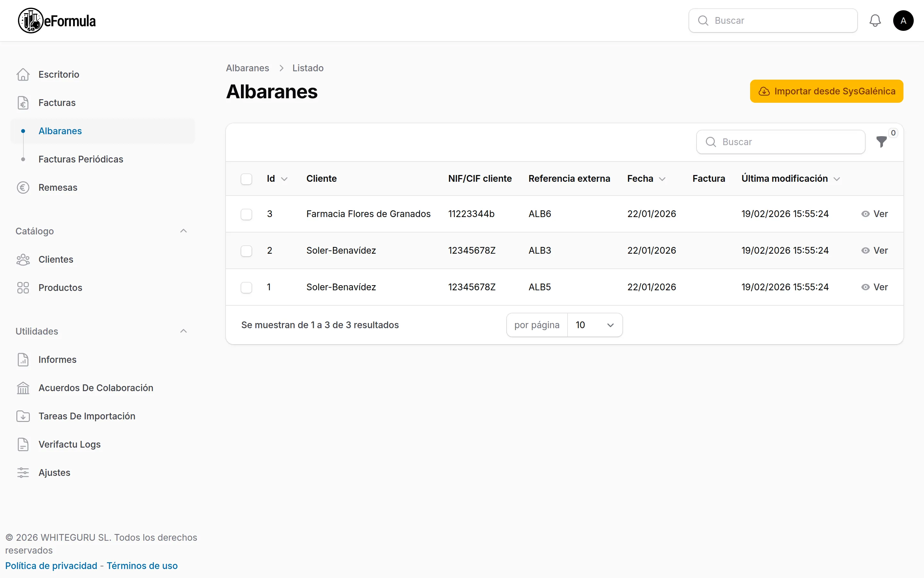Screen dimensions: 924x578
Task: Open the per-page dropdown showing 10
Action: pos(595,325)
